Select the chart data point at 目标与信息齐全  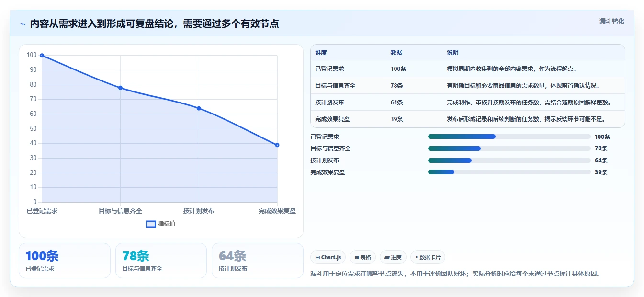tap(120, 88)
